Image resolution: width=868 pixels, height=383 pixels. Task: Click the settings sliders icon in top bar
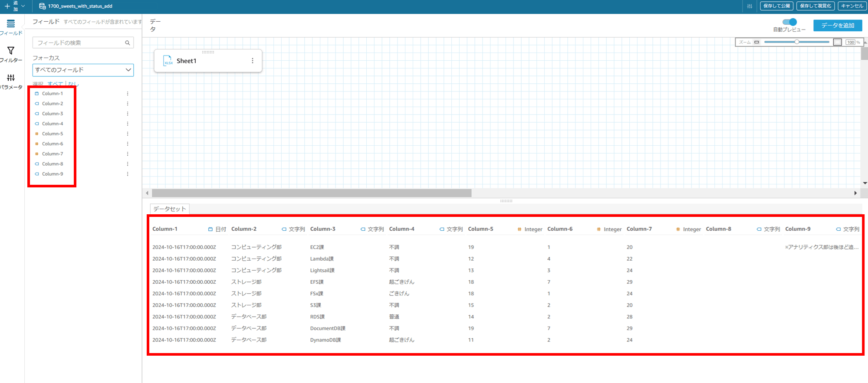coord(750,6)
